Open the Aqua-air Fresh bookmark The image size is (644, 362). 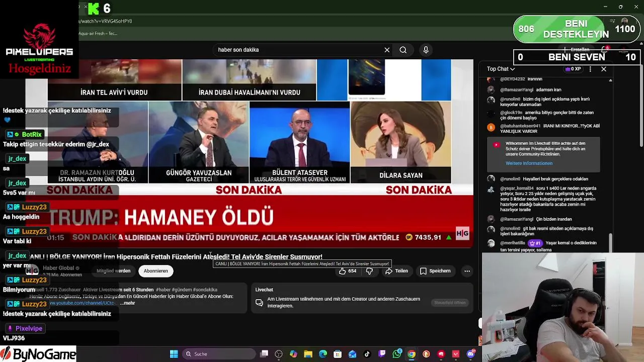(98, 34)
